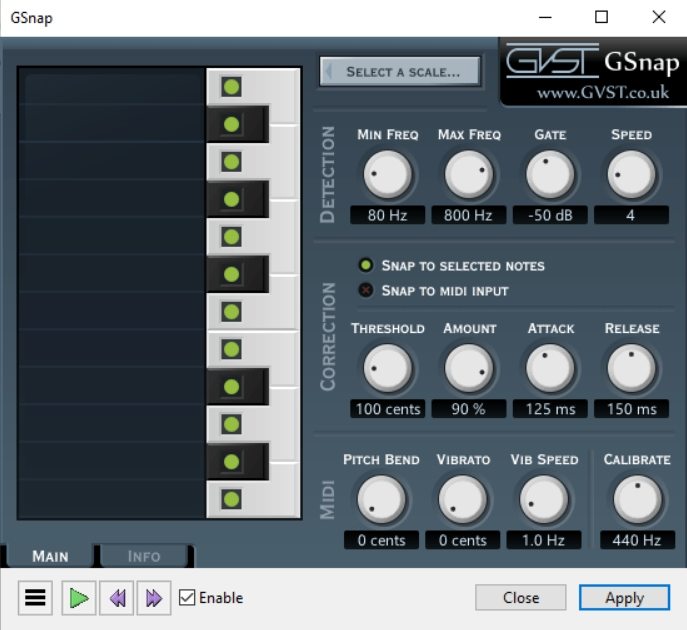Maximize the GSnap window

click(x=601, y=18)
